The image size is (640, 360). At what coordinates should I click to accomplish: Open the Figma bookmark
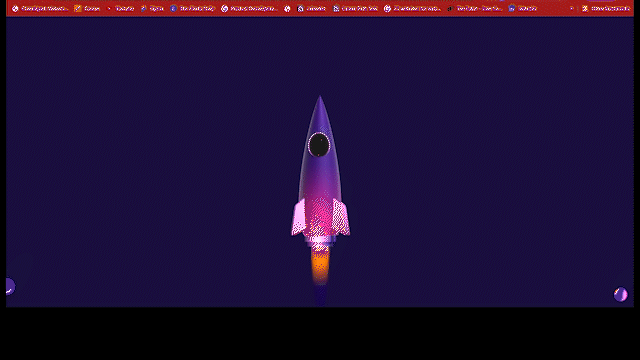[152, 9]
